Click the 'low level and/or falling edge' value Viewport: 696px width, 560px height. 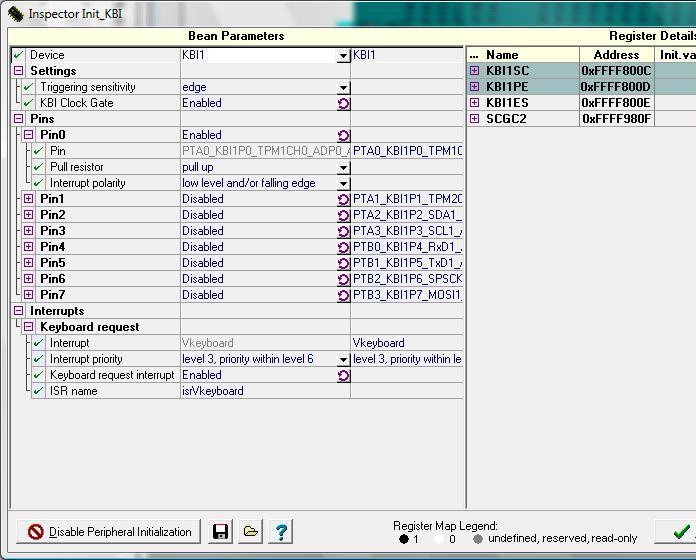(x=249, y=183)
